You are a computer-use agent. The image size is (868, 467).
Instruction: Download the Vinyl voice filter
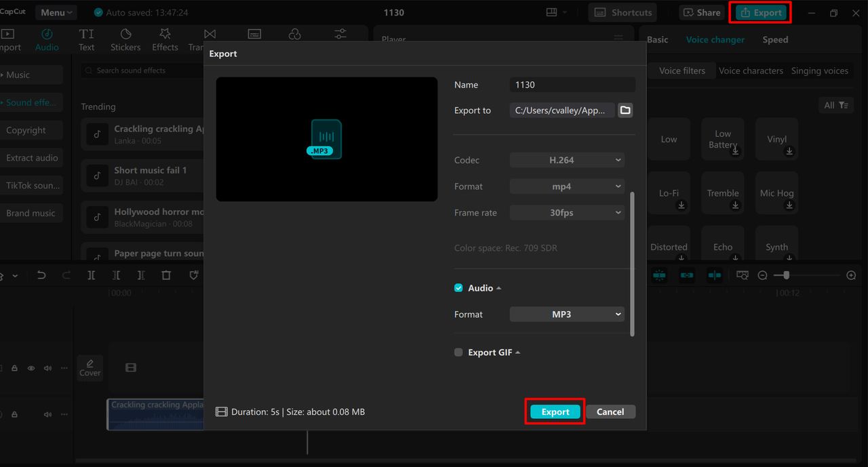[789, 152]
